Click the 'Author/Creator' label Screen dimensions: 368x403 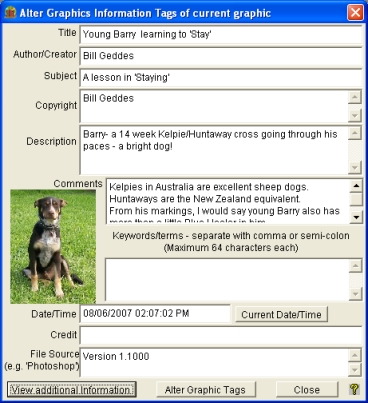click(45, 54)
